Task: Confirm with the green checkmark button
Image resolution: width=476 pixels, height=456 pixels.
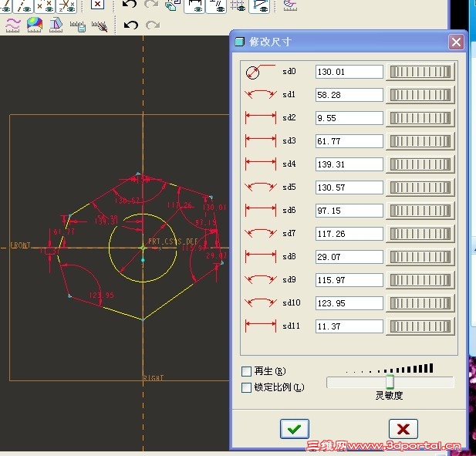Action: pos(295,429)
